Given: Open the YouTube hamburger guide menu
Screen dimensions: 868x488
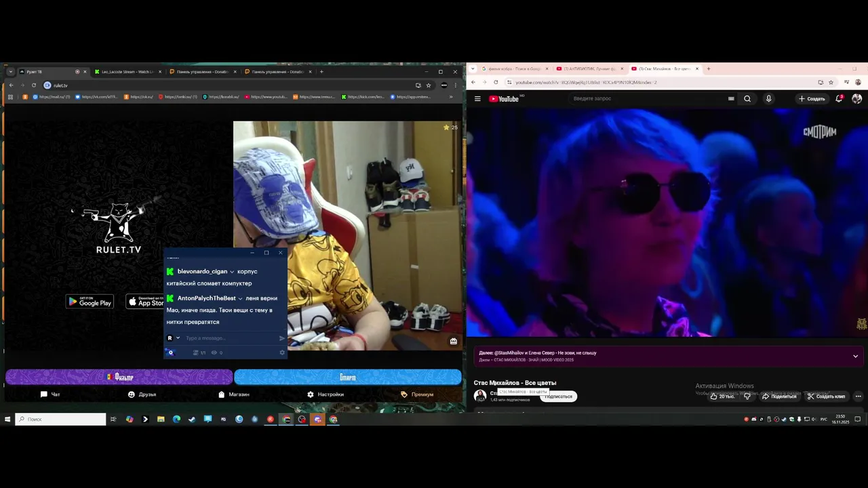Looking at the screenshot, I should pos(477,99).
